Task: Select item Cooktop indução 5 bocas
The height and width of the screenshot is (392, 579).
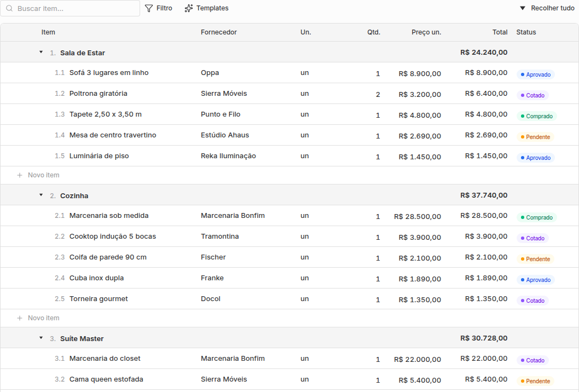Action: click(x=113, y=237)
